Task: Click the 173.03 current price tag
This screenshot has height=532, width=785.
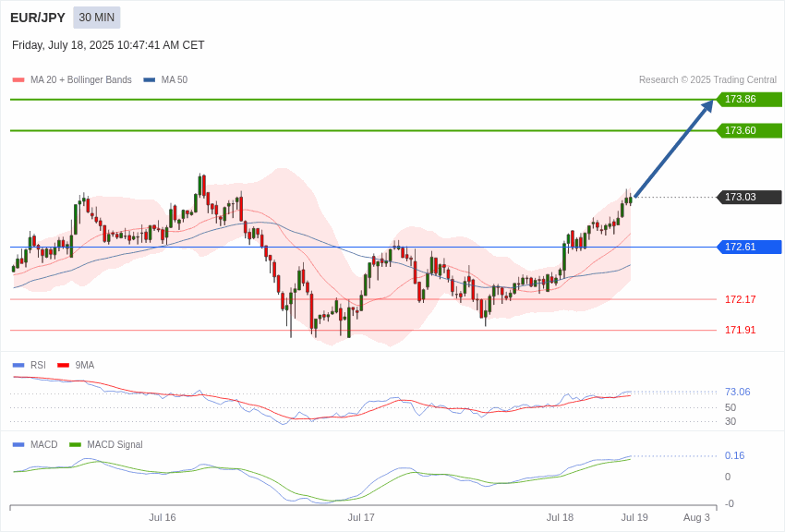Action: pos(750,197)
